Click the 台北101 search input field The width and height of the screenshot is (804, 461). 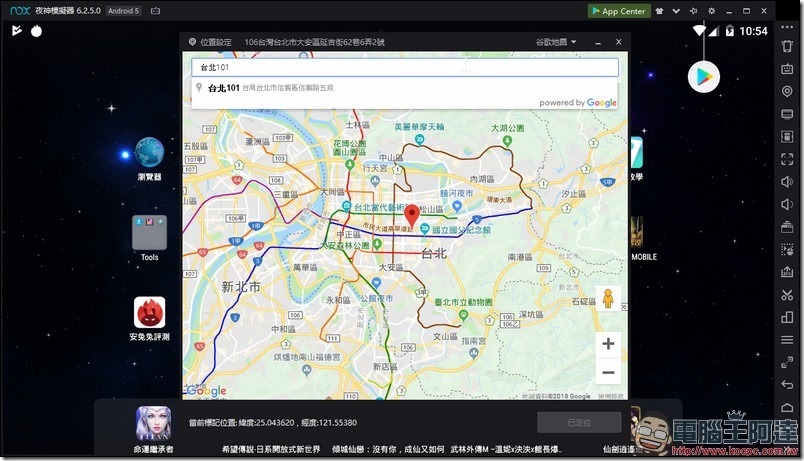[x=405, y=67]
